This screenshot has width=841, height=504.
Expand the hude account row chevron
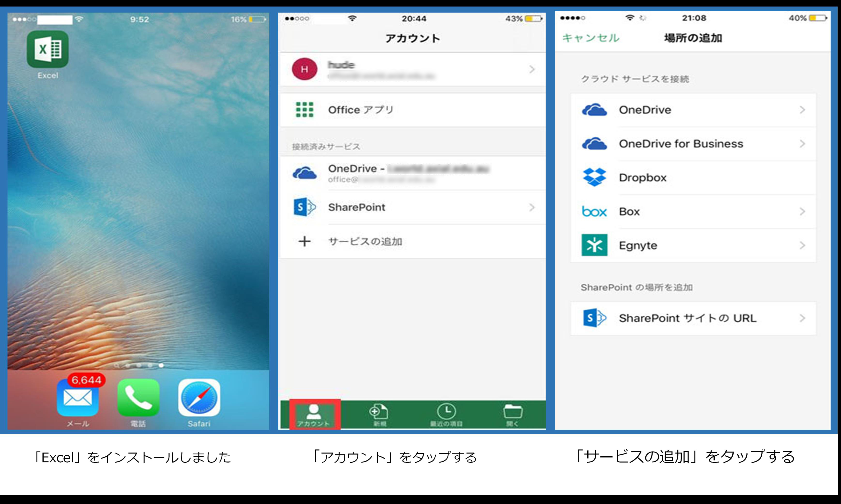click(x=532, y=69)
